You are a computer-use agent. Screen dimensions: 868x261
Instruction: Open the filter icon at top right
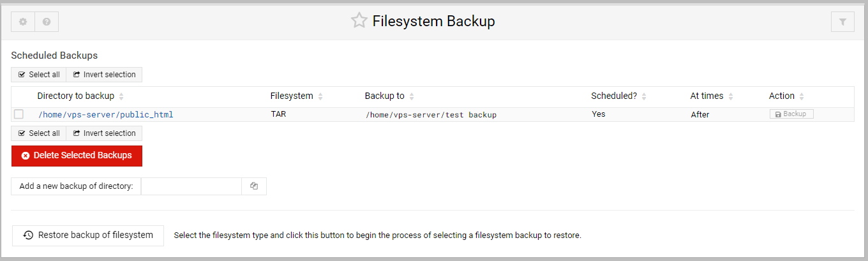point(842,22)
